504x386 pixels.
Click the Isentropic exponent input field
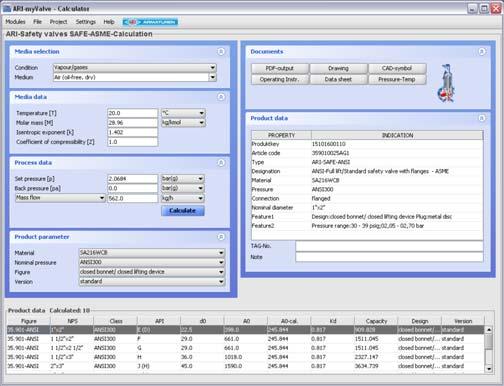[x=132, y=132]
